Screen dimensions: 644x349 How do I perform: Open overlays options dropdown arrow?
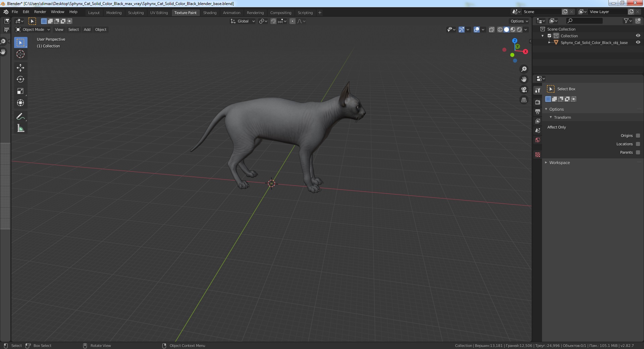[x=483, y=30]
